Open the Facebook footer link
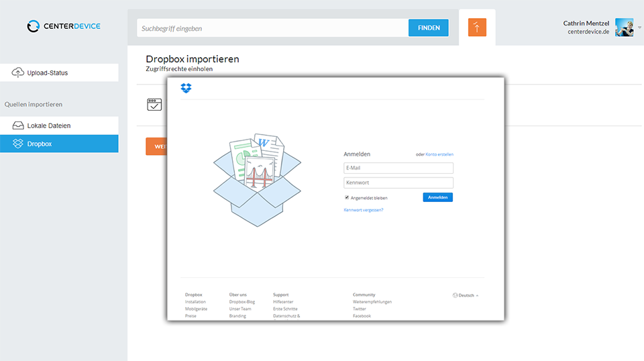This screenshot has width=644, height=361. [x=362, y=316]
